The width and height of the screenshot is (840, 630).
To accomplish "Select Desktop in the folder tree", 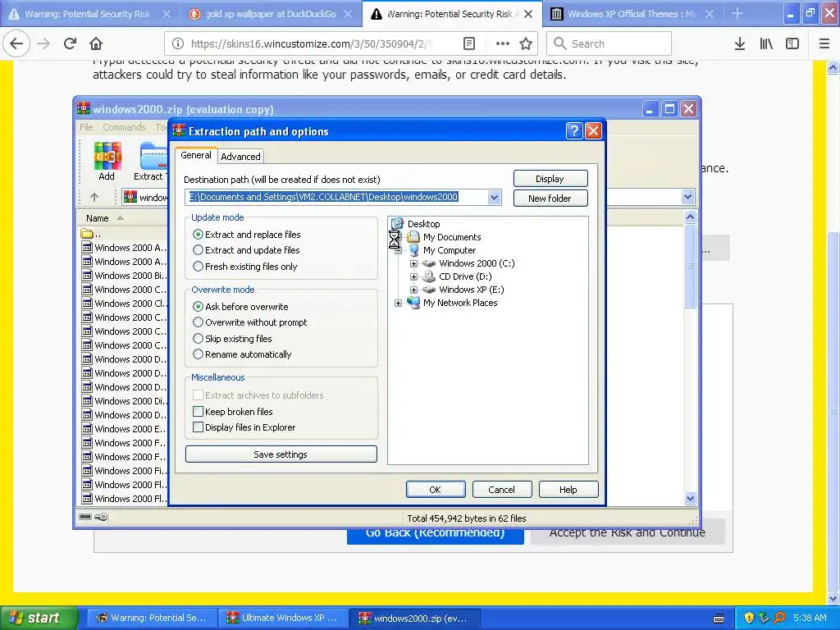I will 424,224.
